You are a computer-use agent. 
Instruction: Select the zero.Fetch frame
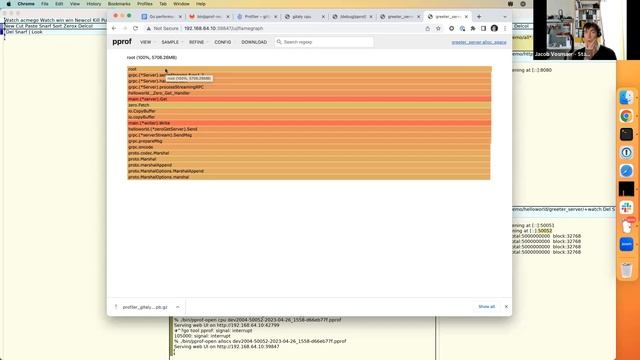(x=309, y=105)
